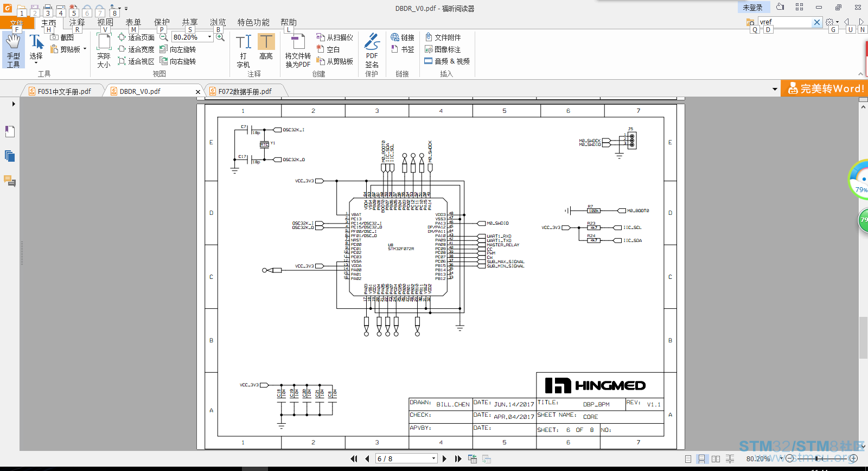Image resolution: width=868 pixels, height=471 pixels.
Task: Click status bar zoom out minus button
Action: coord(790,459)
